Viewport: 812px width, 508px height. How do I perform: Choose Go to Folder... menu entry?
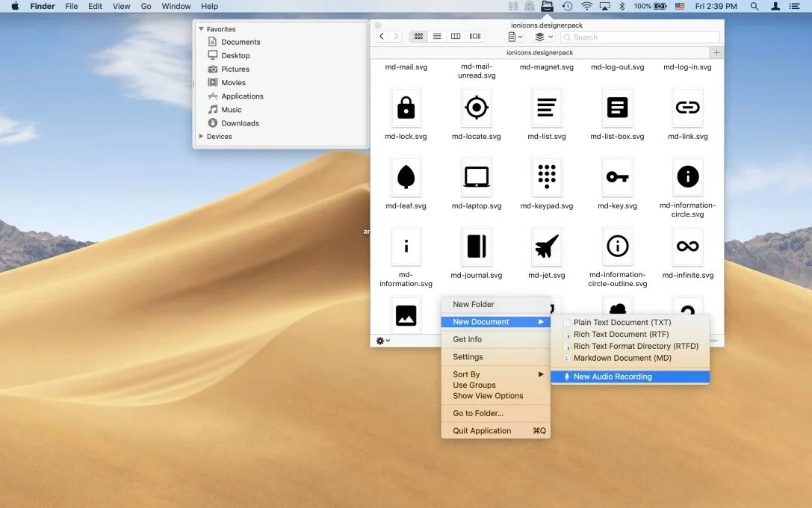495,413
